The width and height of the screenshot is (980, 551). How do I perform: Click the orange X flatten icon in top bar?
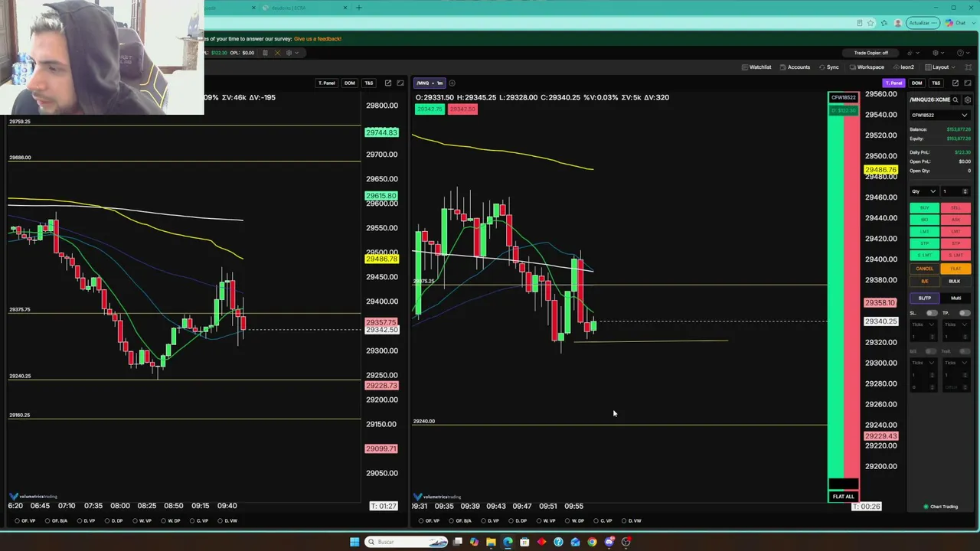tap(277, 53)
